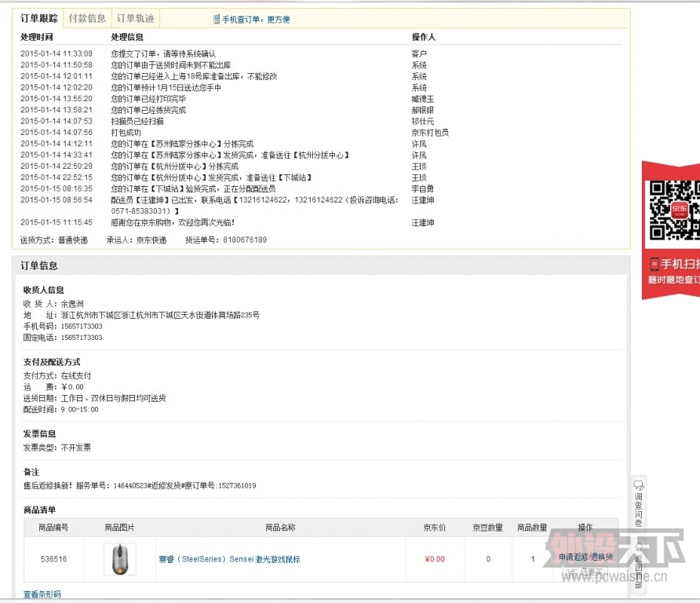Click the 申请返修/退换货 link
Screen dimensions: 700x603
tap(585, 557)
